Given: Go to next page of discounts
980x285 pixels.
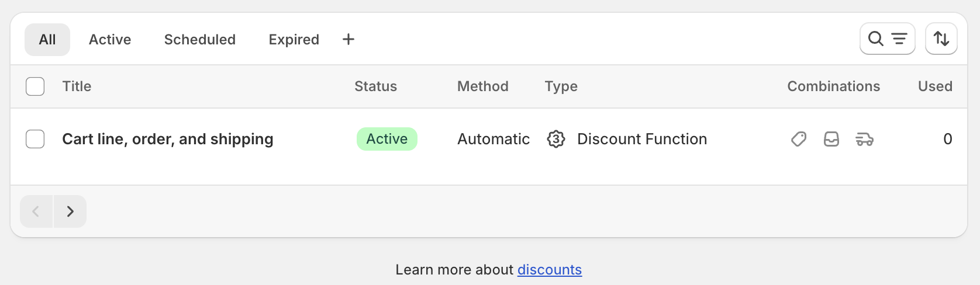Looking at the screenshot, I should click(x=70, y=211).
